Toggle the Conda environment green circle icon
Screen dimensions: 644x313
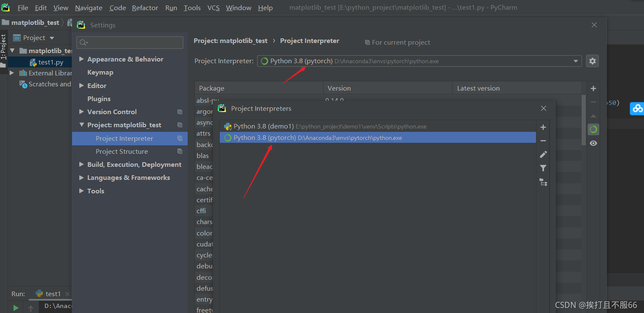593,129
